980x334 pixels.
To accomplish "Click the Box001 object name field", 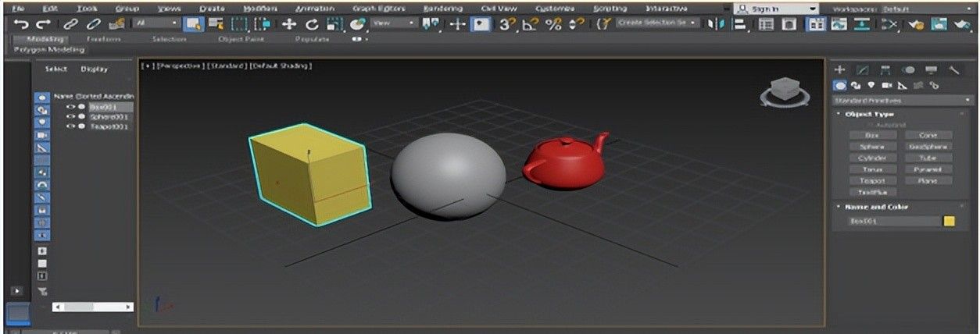I will (x=893, y=221).
